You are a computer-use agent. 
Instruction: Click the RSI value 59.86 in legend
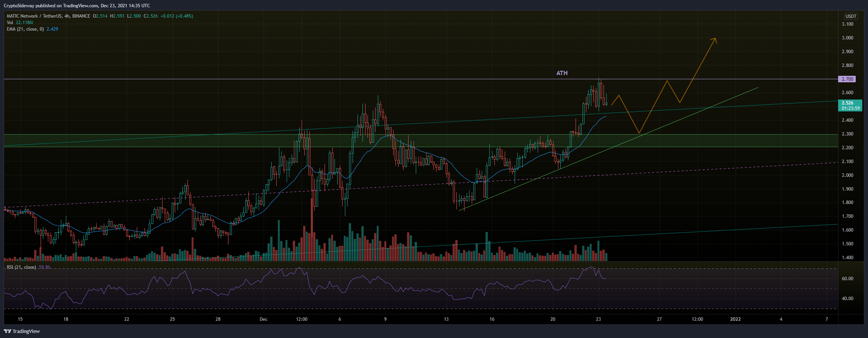[x=44, y=267]
